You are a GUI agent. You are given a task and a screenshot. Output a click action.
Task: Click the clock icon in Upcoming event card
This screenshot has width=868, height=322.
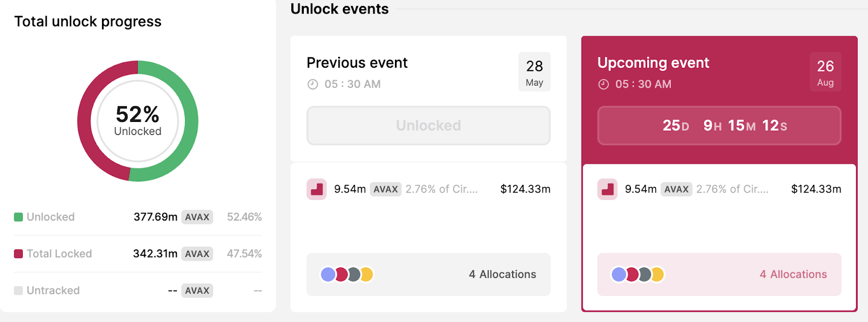[x=603, y=85]
